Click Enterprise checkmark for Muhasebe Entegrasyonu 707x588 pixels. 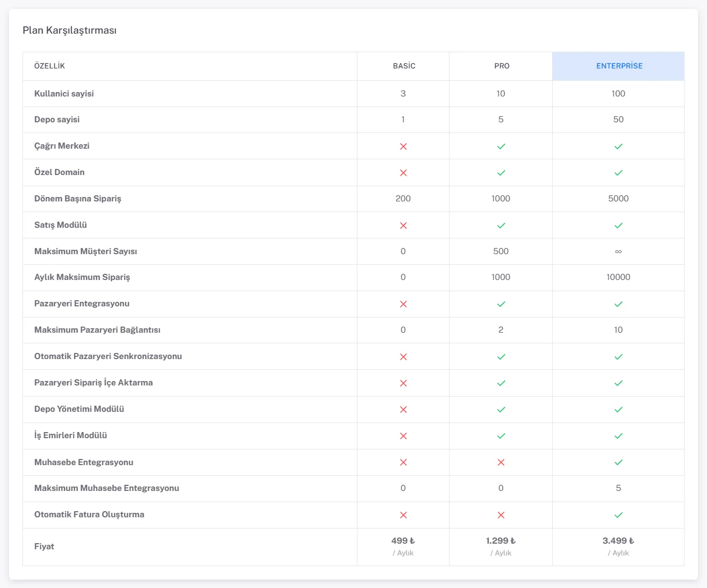coord(618,462)
